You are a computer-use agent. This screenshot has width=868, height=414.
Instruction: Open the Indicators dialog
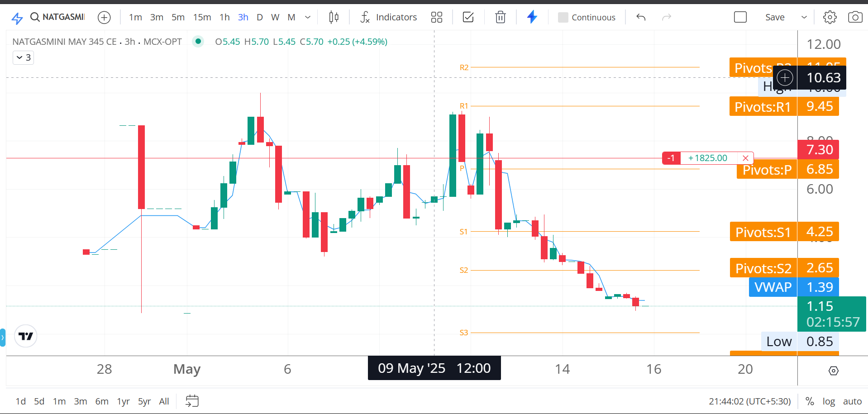(389, 18)
